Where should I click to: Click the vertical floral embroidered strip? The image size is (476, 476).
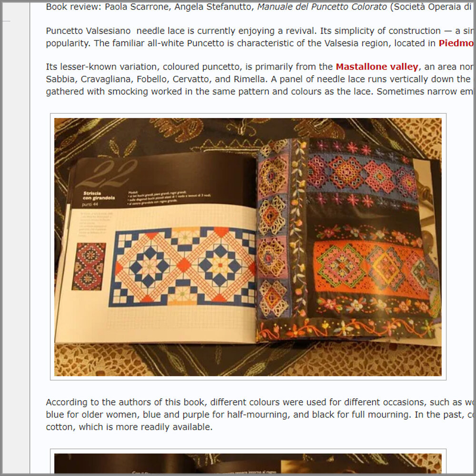(x=298, y=231)
